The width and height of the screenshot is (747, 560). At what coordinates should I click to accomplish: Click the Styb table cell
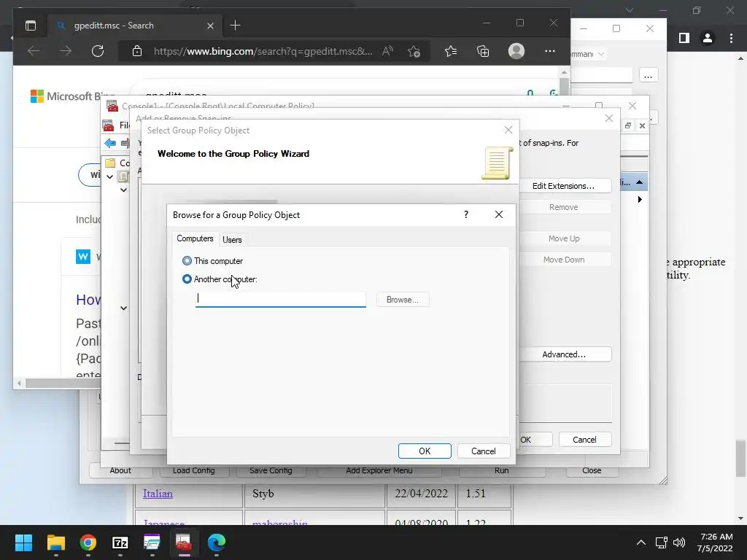click(x=314, y=494)
